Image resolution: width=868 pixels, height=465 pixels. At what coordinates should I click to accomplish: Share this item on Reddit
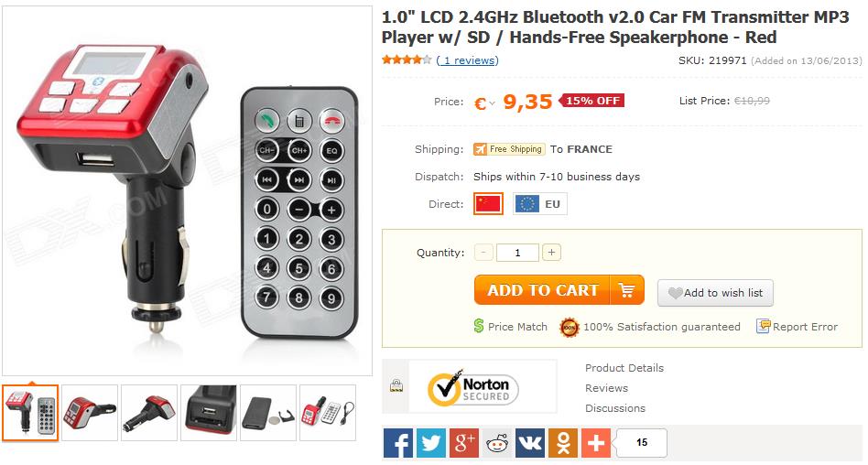click(x=497, y=443)
